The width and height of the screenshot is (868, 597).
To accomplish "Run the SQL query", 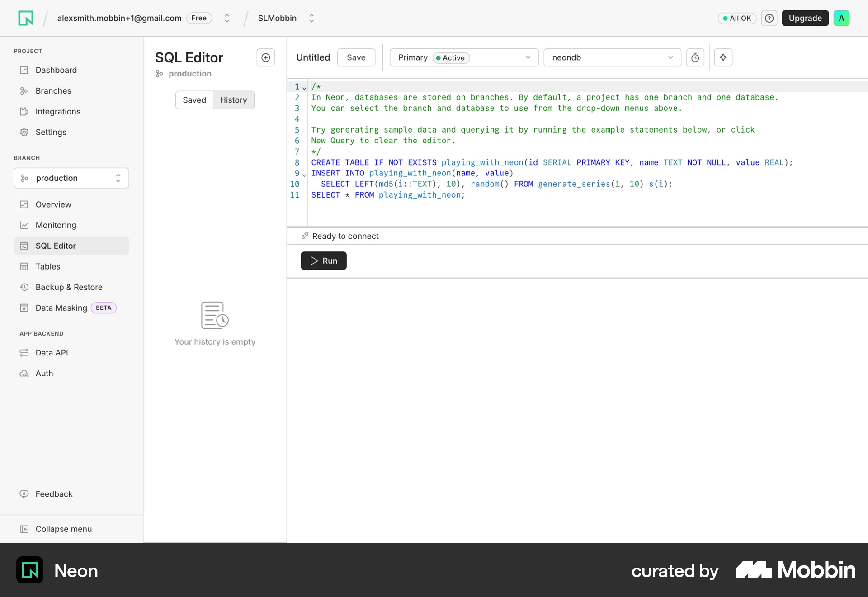I will pyautogui.click(x=324, y=261).
